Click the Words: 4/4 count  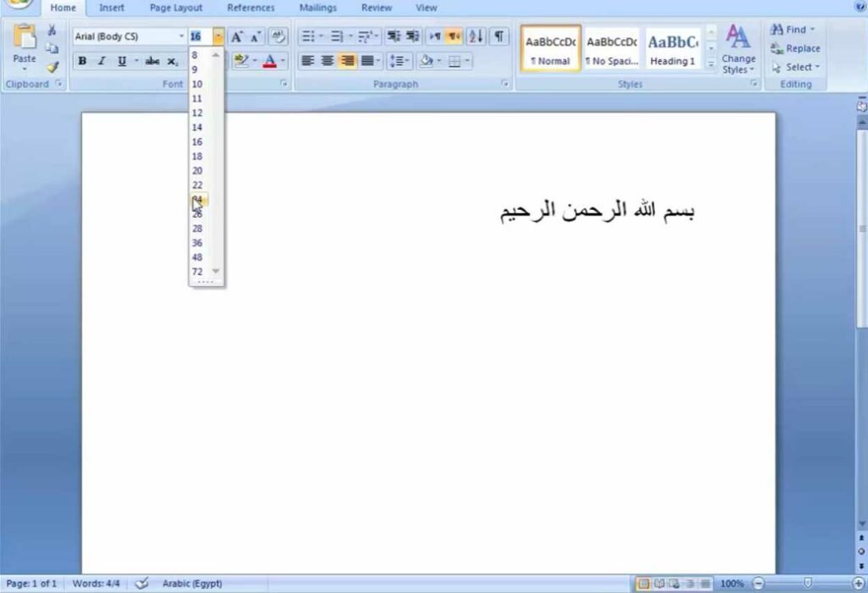[96, 583]
